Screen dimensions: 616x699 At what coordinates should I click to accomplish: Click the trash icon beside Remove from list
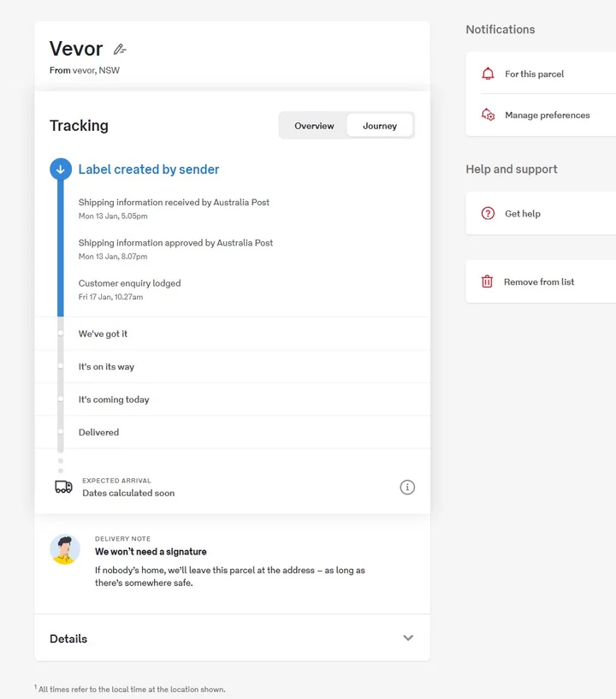point(489,280)
